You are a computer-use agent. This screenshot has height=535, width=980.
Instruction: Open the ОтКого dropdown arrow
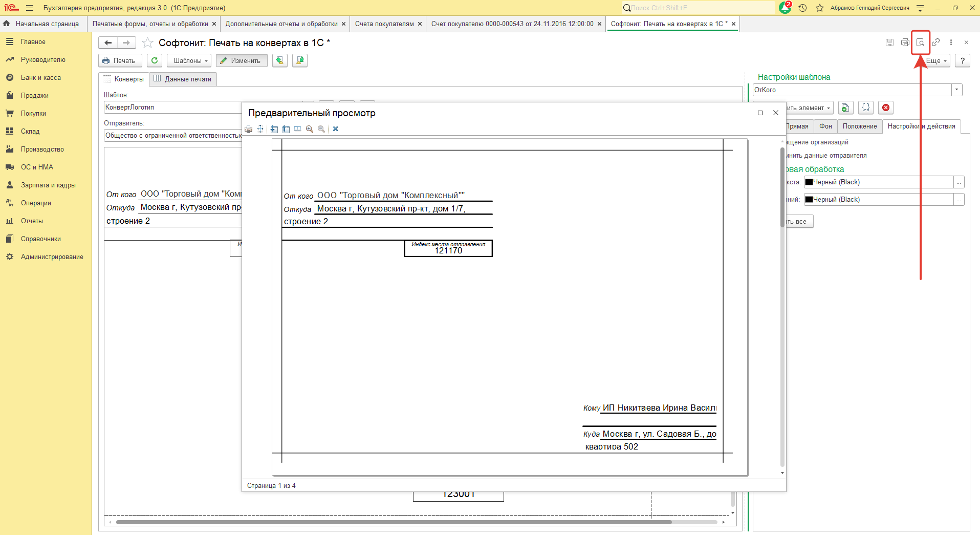[x=956, y=90]
